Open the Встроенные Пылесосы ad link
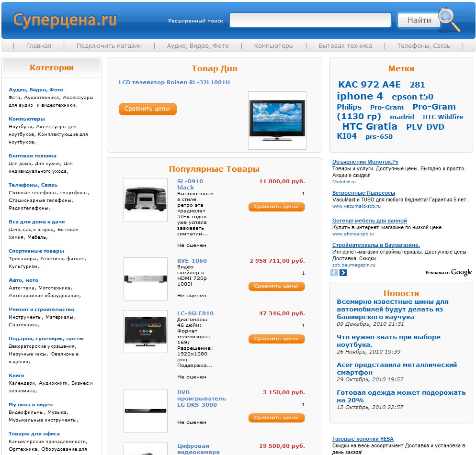476x455 pixels. coord(363,193)
